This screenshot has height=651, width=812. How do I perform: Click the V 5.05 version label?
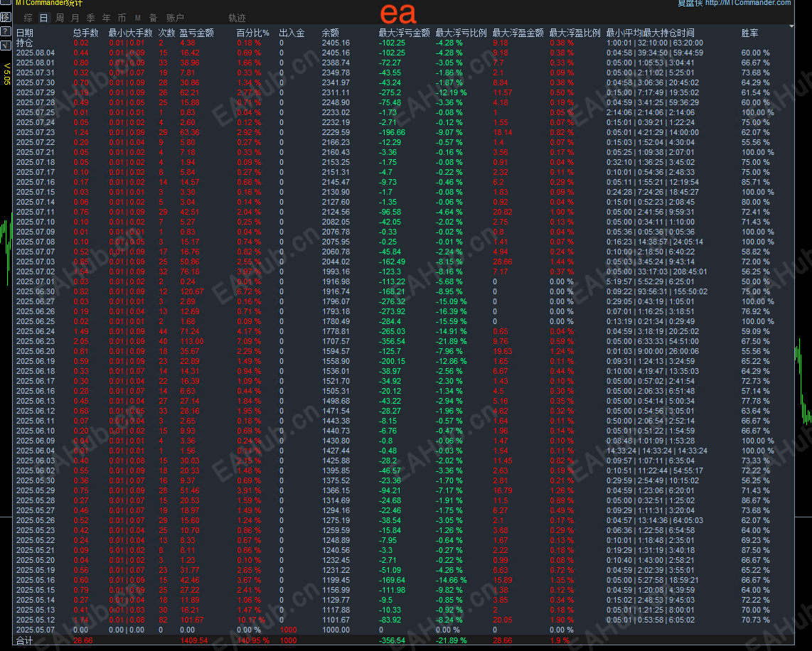[x=6, y=73]
